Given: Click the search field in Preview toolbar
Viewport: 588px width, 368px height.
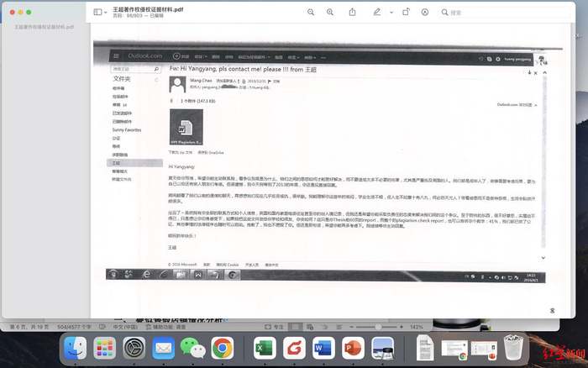Looking at the screenshot, I should pos(504,13).
